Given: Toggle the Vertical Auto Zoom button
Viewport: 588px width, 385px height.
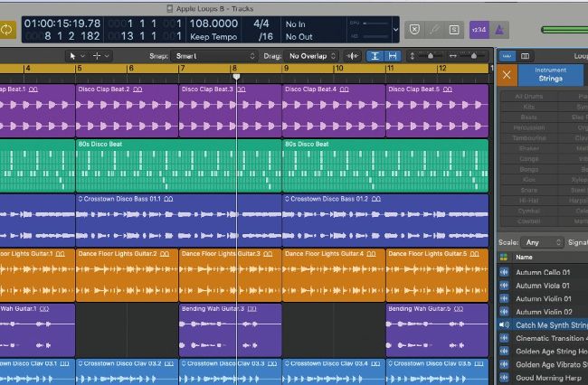Looking at the screenshot, I should (x=375, y=56).
